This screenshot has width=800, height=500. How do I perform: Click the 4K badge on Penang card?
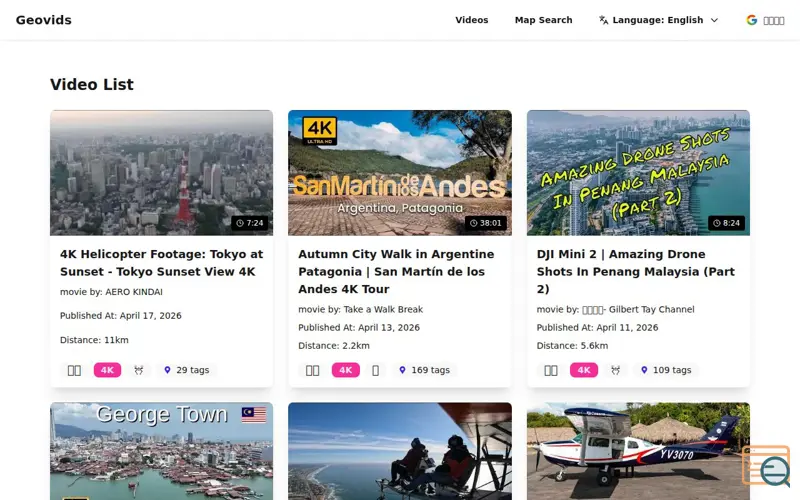point(584,370)
